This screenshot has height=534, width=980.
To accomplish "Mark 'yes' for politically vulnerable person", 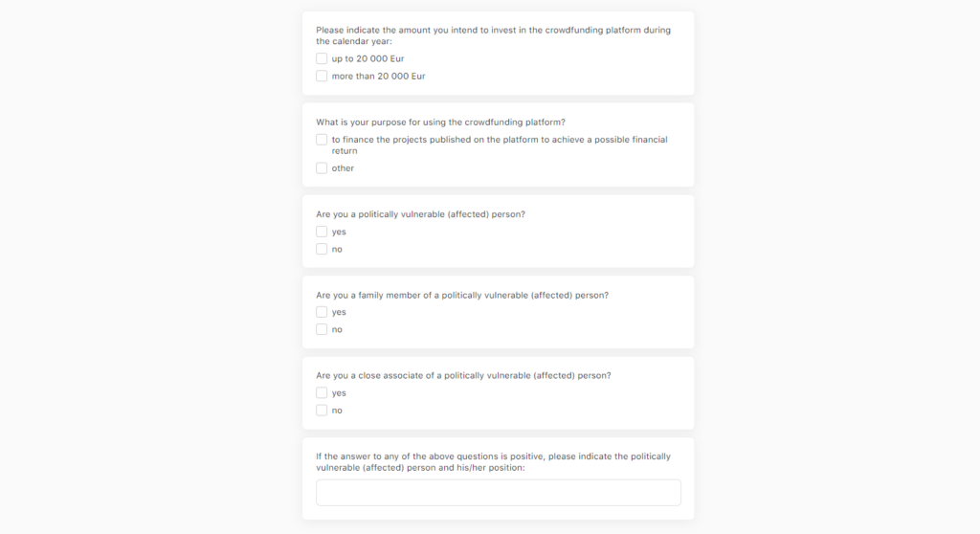I will pyautogui.click(x=322, y=232).
